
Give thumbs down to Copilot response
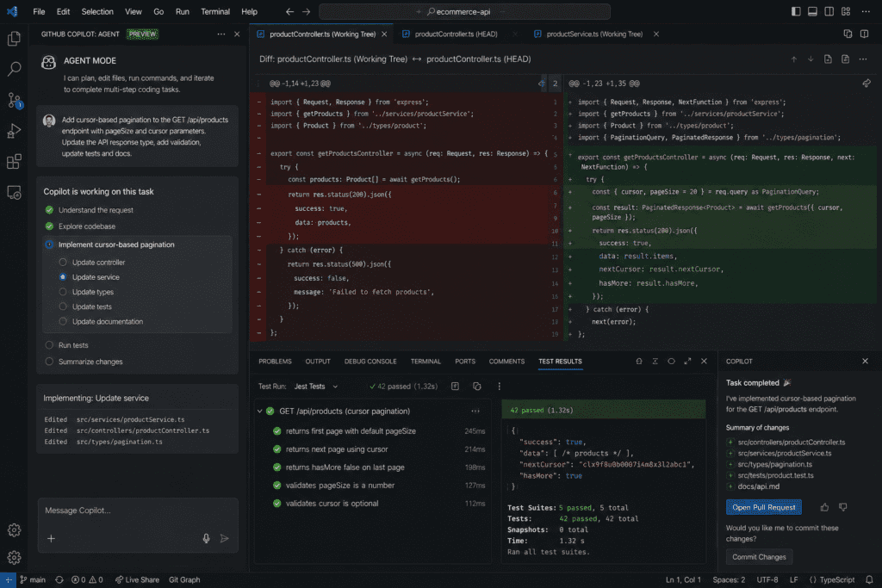click(x=842, y=507)
